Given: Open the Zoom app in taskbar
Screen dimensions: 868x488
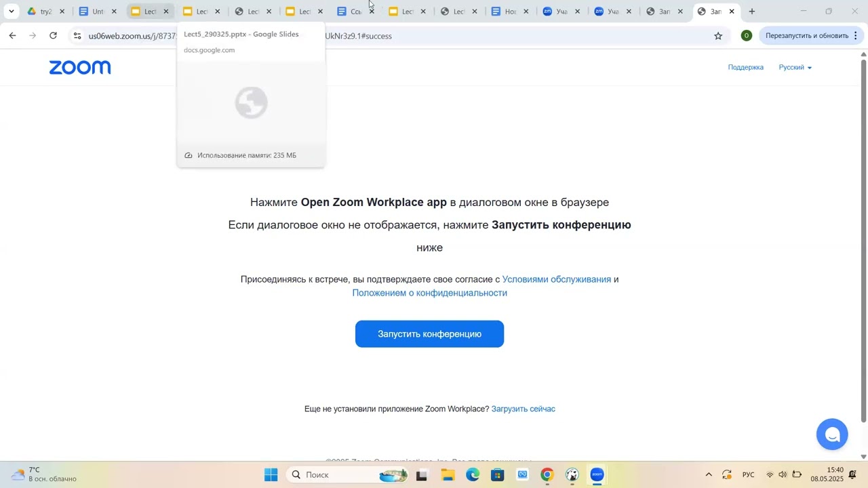Looking at the screenshot, I should click(x=597, y=475).
